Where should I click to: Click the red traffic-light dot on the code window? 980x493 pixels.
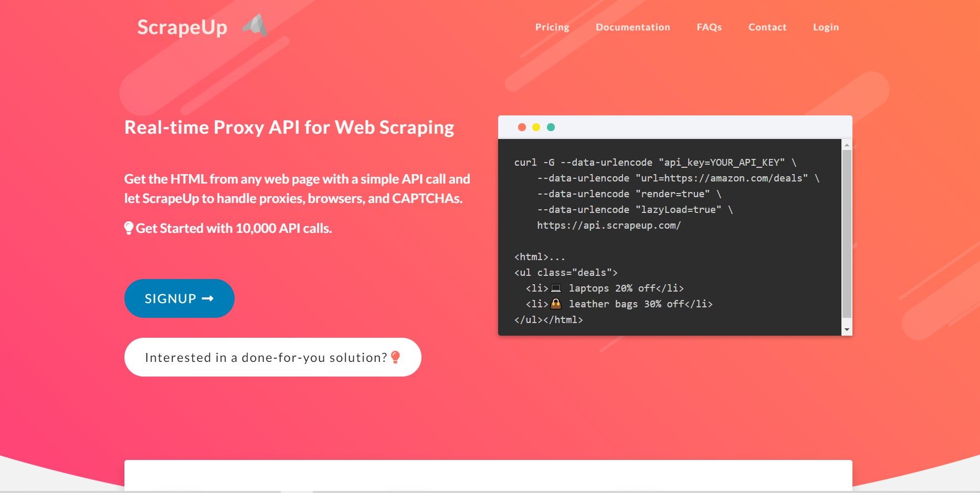(x=522, y=126)
